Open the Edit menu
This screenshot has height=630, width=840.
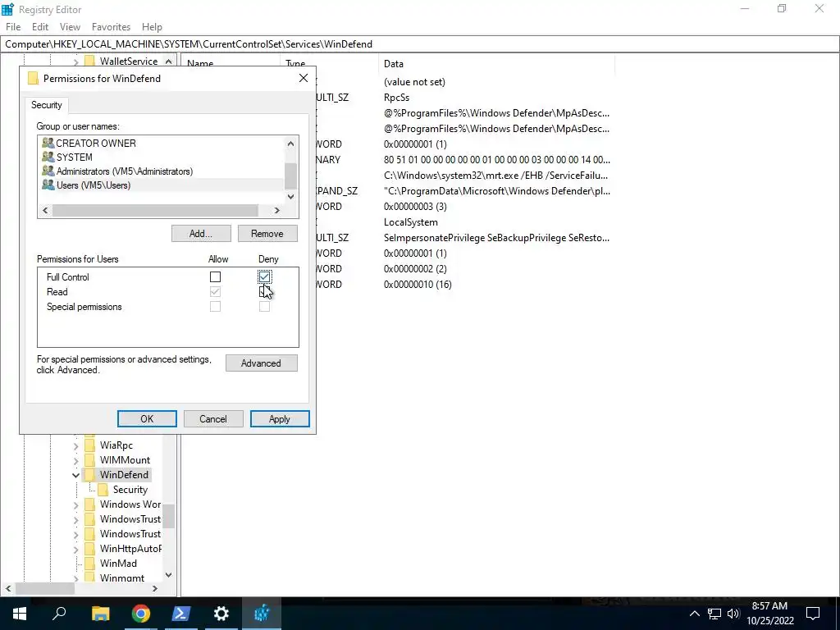40,27
